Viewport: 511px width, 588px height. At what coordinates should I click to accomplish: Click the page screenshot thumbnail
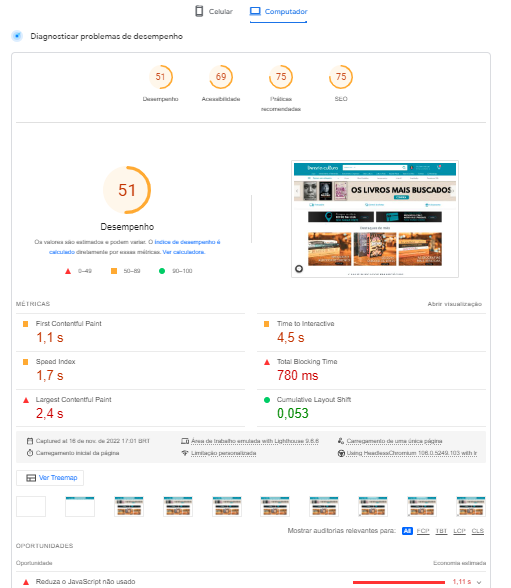point(375,219)
